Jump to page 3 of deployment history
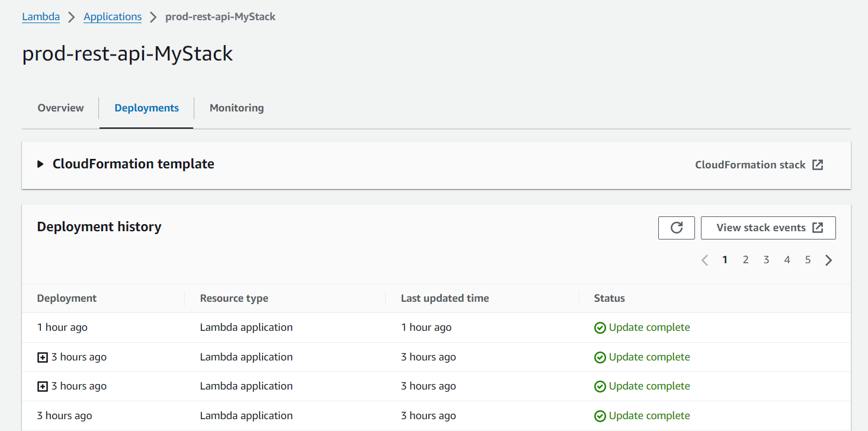The height and width of the screenshot is (431, 868). click(x=766, y=260)
